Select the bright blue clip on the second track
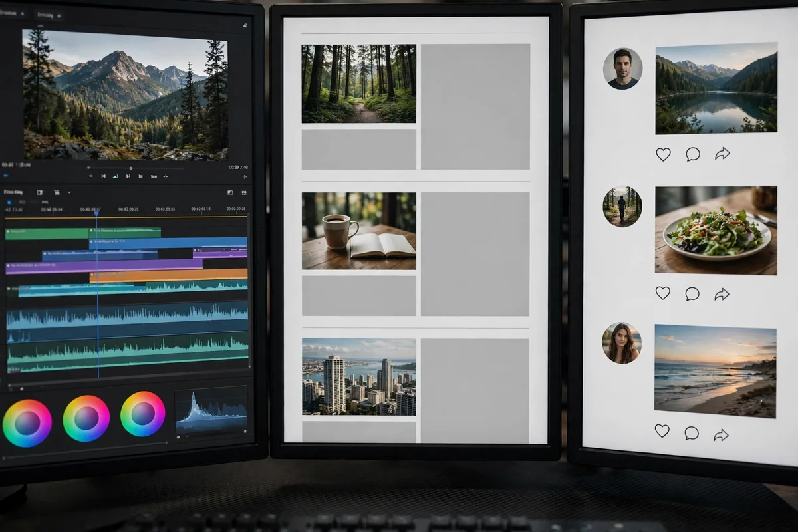The width and height of the screenshot is (798, 532). click(x=168, y=243)
